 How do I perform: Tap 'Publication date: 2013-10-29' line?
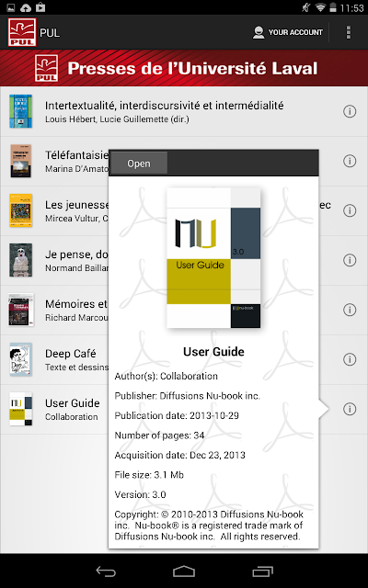[x=177, y=415]
